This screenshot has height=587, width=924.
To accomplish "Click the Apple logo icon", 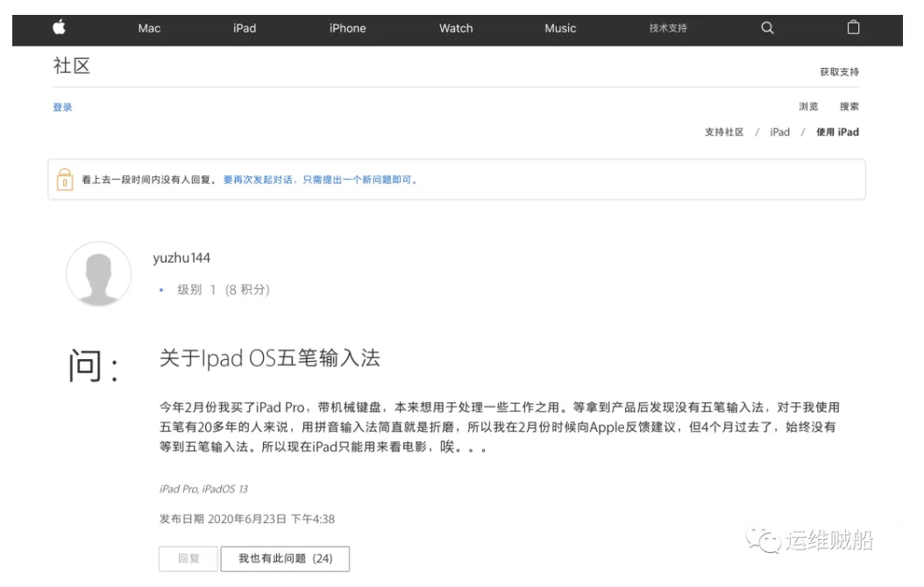I will coord(60,27).
